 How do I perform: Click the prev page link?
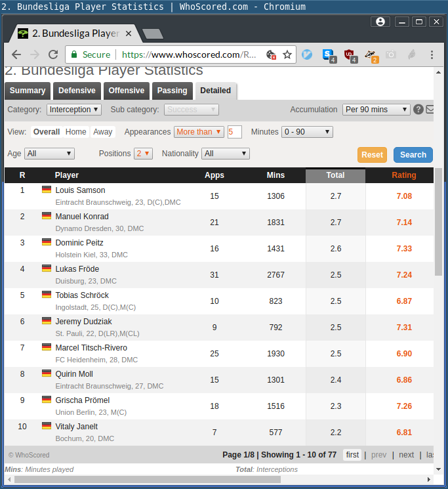point(378,455)
